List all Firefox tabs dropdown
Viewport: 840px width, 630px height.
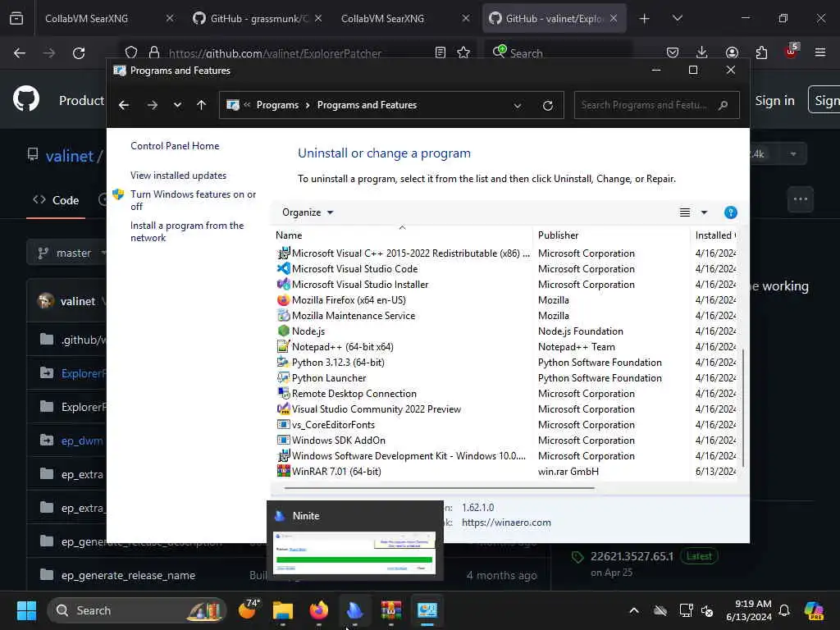click(677, 18)
